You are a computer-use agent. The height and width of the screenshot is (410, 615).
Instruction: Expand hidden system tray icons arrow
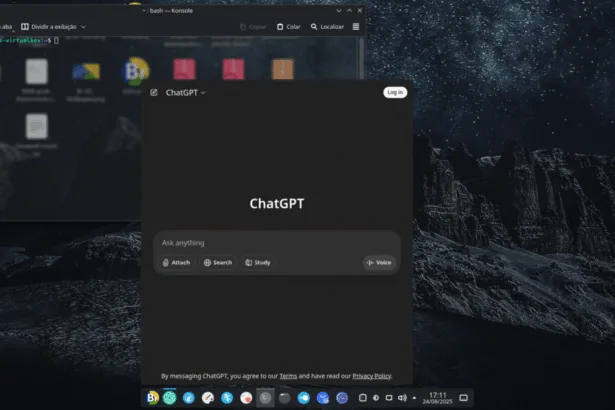point(414,398)
